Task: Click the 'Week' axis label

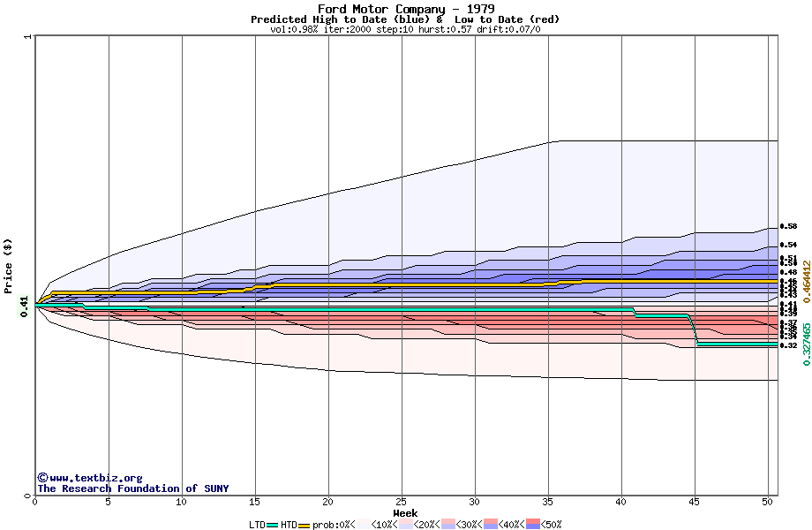Action: tap(405, 513)
